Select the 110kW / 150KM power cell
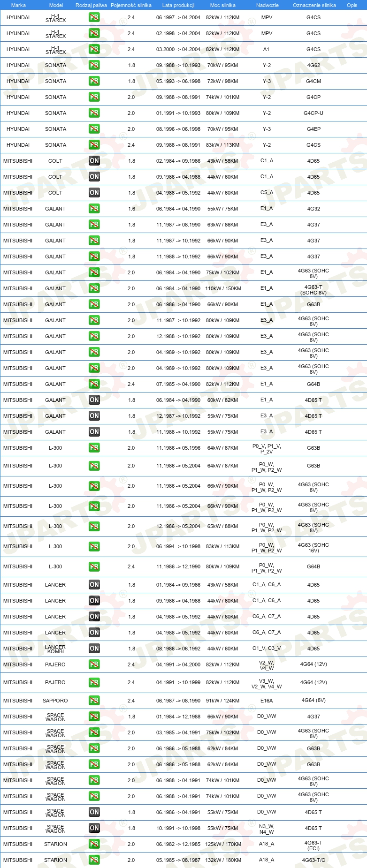Screen dimensions: 367x868 223,288
